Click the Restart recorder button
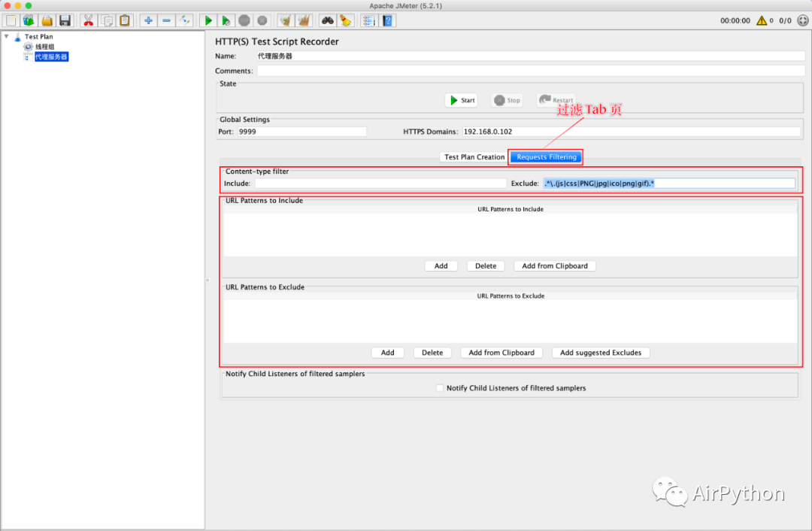 coord(556,100)
